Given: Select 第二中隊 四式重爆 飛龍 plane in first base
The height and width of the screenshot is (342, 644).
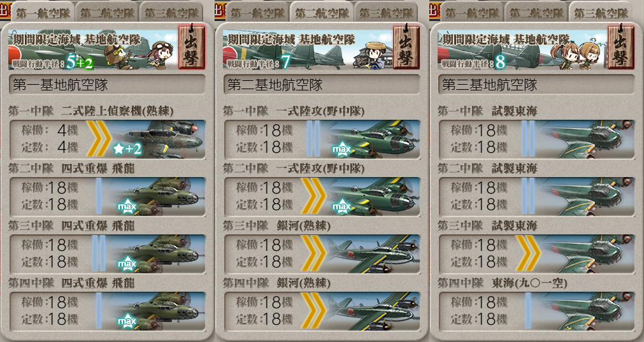Looking at the screenshot, I should tap(107, 197).
